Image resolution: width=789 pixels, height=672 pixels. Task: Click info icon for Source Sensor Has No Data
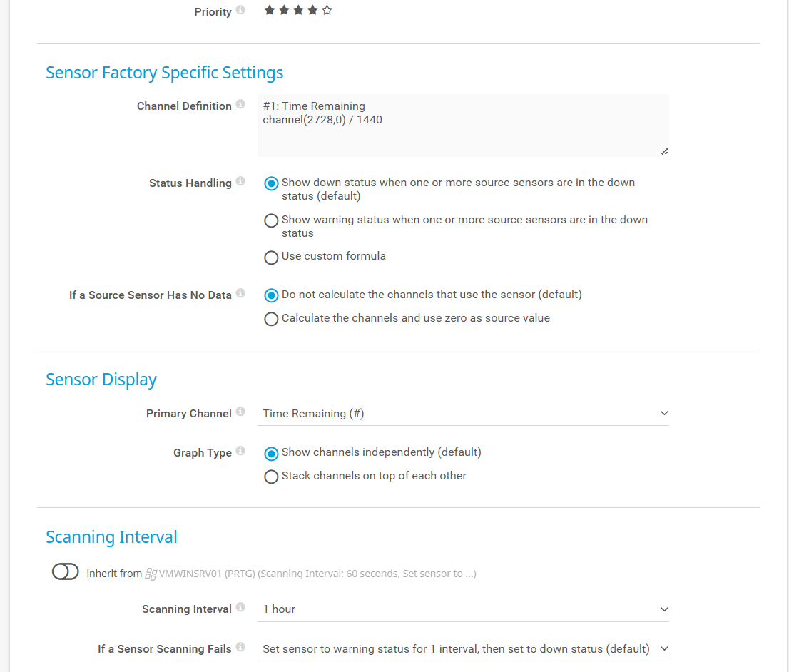coord(240,294)
